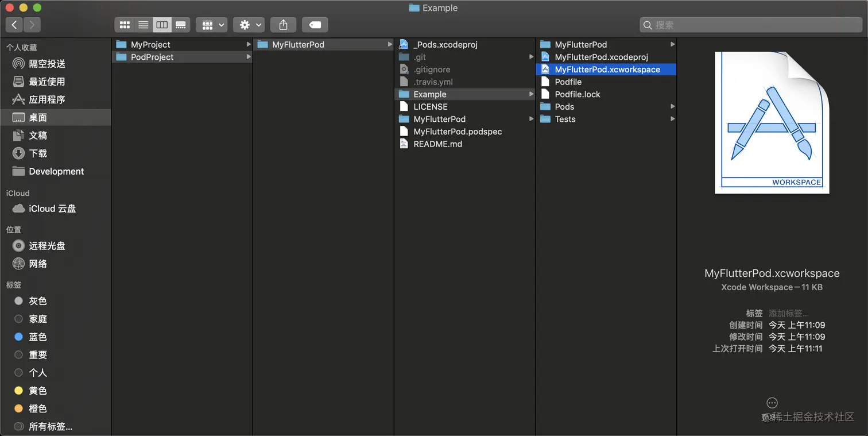This screenshot has width=868, height=436.
Task: Click the More ellipsis button in preview
Action: point(772,403)
